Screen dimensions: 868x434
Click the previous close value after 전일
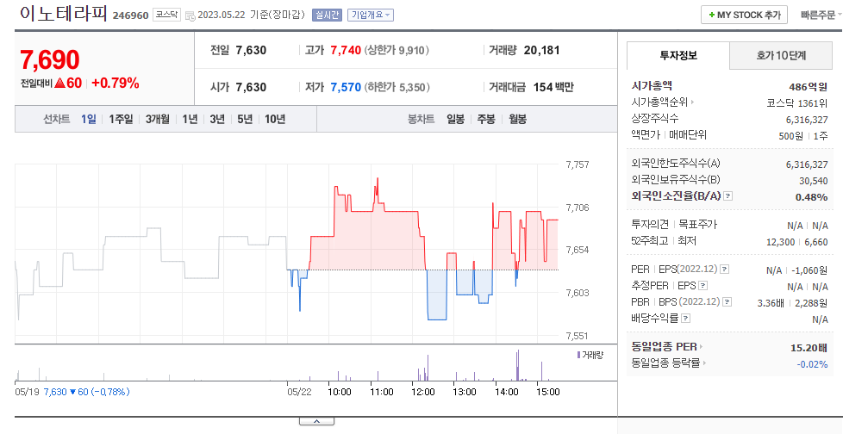252,50
